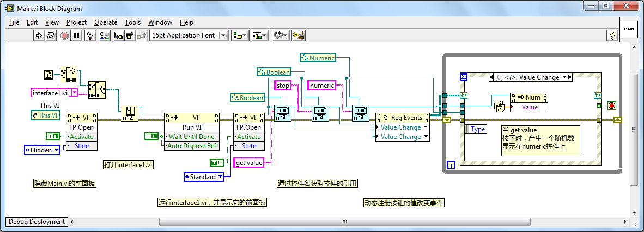The width and height of the screenshot is (644, 232).
Task: Expand the Hidden state enum selector
Action: (42, 150)
